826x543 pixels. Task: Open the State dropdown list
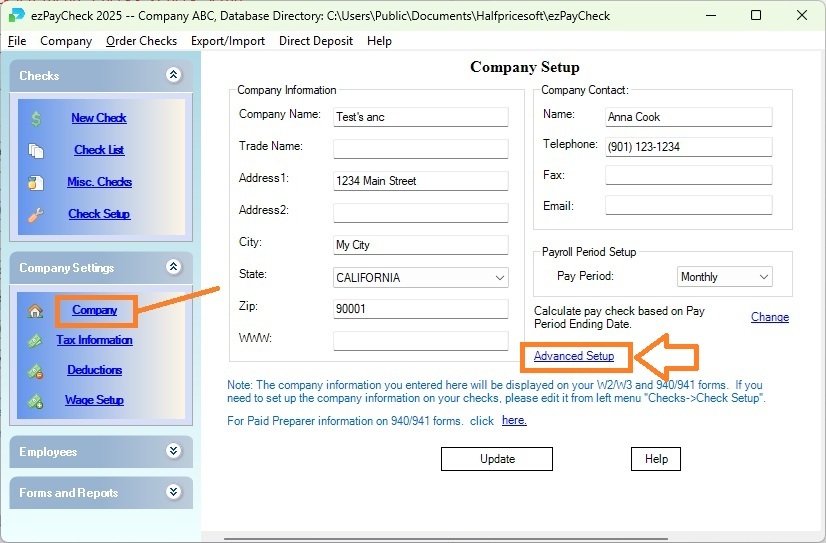coord(500,277)
